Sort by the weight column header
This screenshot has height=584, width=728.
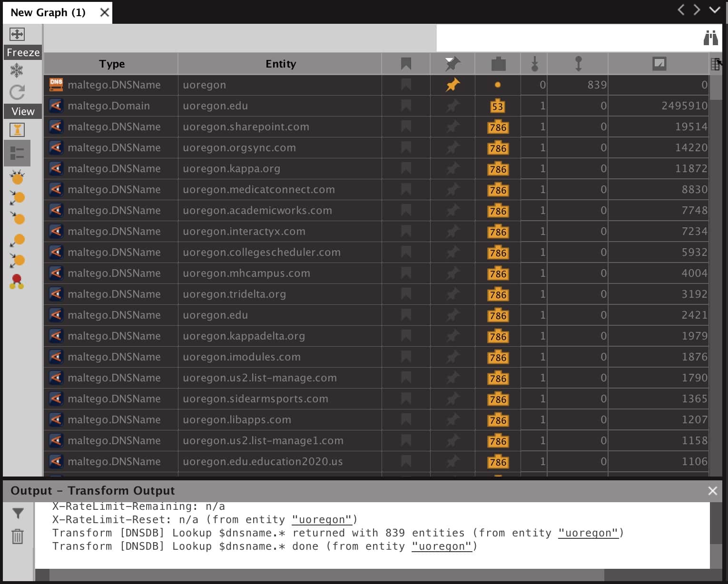point(498,64)
